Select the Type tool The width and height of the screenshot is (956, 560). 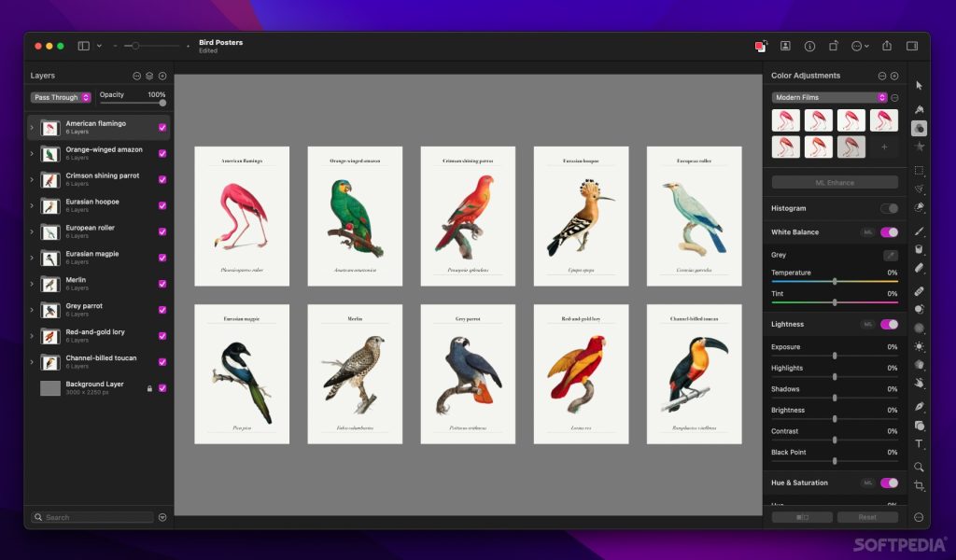pyautogui.click(x=920, y=444)
